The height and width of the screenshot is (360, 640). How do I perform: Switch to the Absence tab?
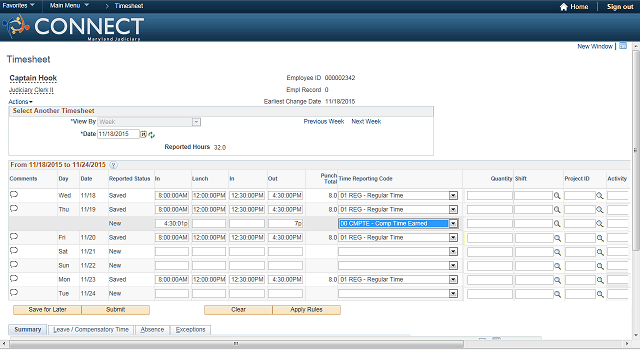pos(152,330)
